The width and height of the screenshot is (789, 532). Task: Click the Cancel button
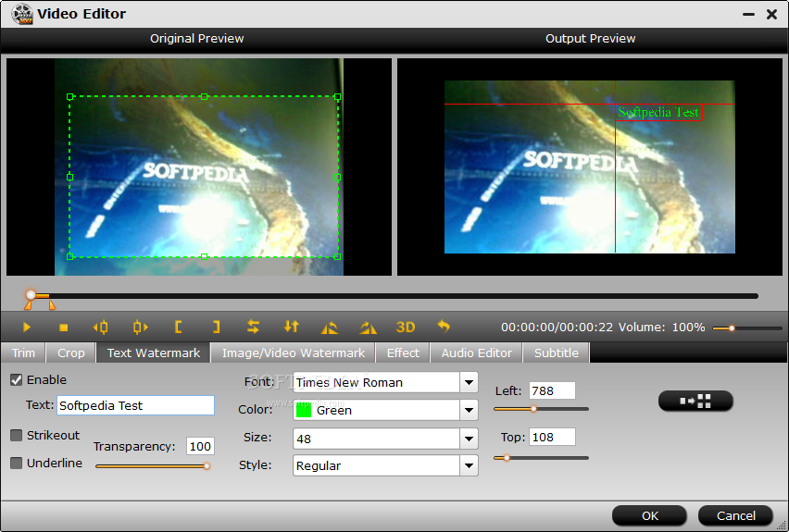[x=735, y=516]
